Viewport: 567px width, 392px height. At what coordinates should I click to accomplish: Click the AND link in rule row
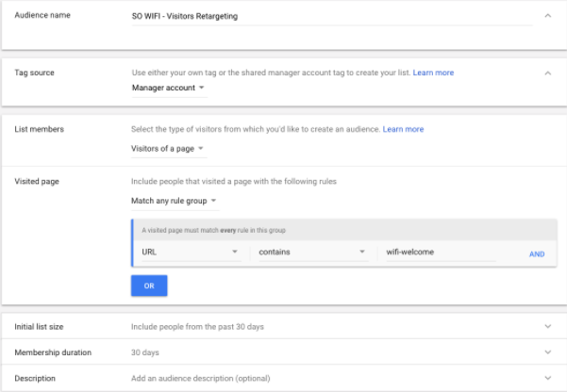537,254
